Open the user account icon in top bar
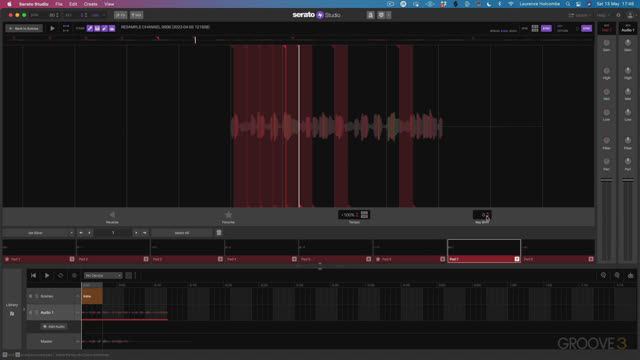The image size is (640, 360). pyautogui.click(x=630, y=15)
